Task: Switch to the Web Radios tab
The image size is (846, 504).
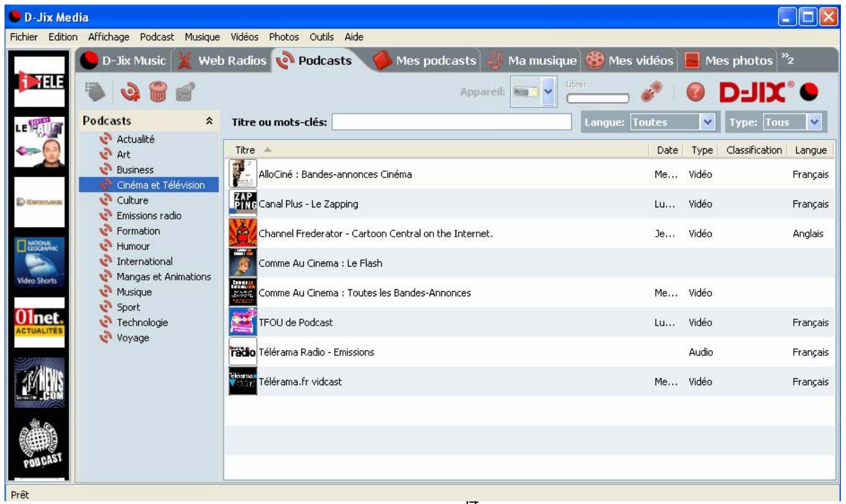Action: [222, 61]
